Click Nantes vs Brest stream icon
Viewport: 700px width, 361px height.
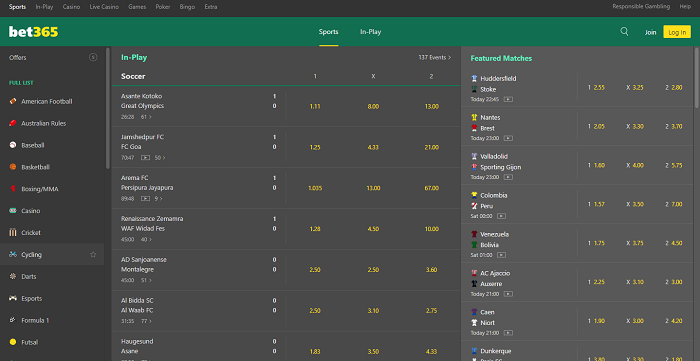[x=508, y=138]
